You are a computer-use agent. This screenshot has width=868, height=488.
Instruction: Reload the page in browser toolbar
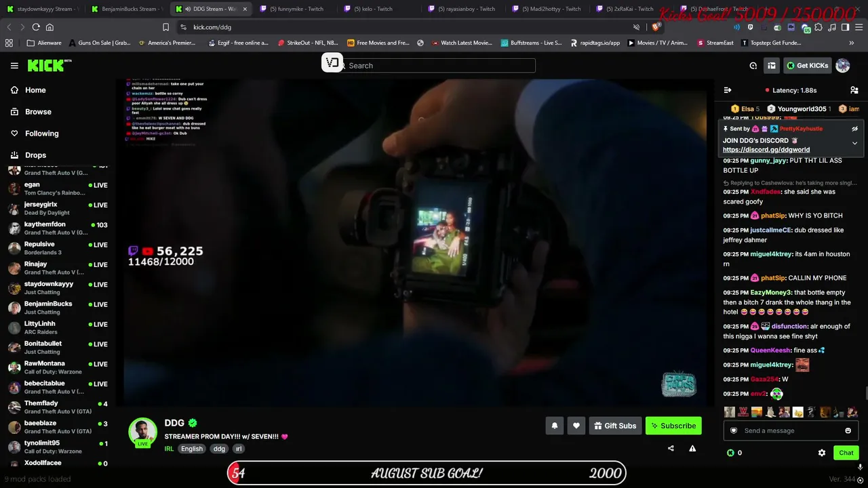(x=36, y=27)
